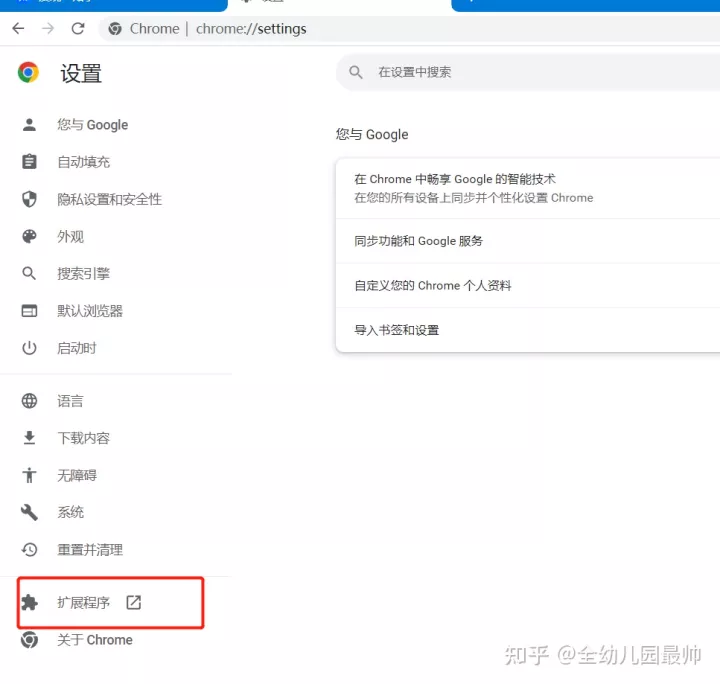Click the address bar showing chrome://settings
The height and width of the screenshot is (684, 720).
[x=410, y=29]
